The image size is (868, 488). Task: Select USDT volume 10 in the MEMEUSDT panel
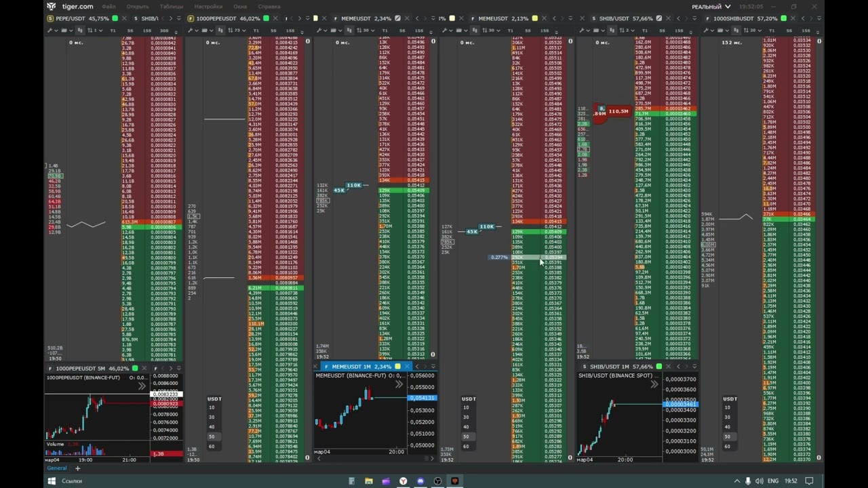click(466, 407)
